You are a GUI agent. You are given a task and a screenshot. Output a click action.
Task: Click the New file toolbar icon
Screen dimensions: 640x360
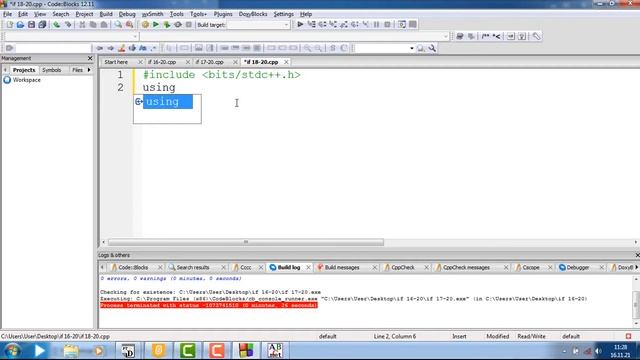click(9, 24)
